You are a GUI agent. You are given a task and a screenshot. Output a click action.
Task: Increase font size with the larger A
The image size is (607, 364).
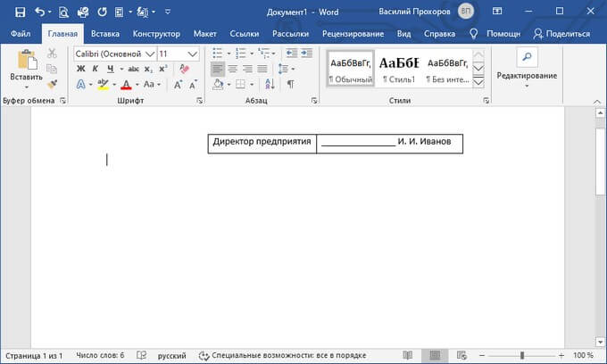[x=178, y=85]
